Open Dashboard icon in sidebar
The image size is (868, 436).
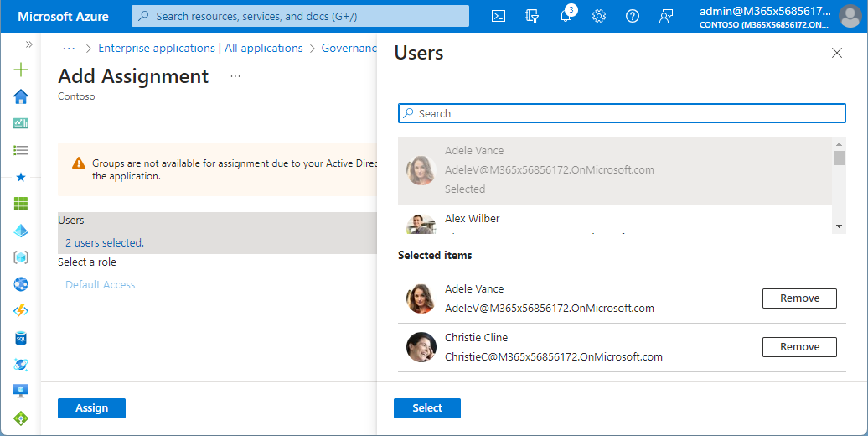[x=21, y=123]
